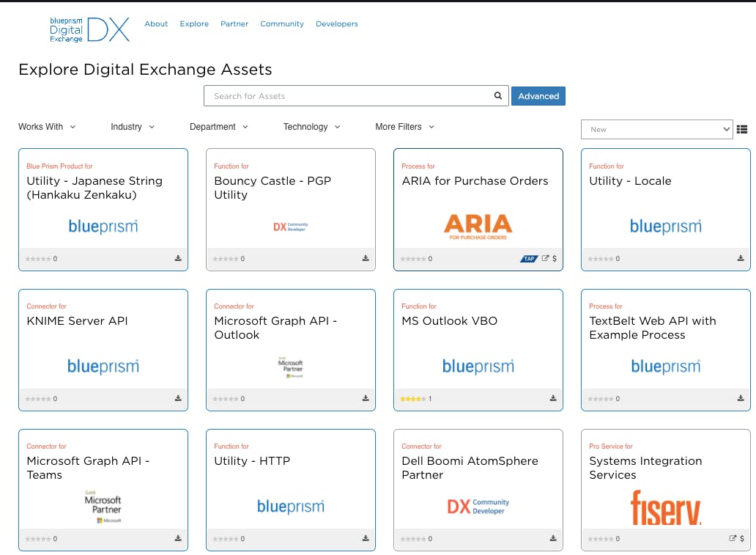Click Microsoft Partner logo on Teams card
Screen dimensions: 756x555
click(103, 507)
